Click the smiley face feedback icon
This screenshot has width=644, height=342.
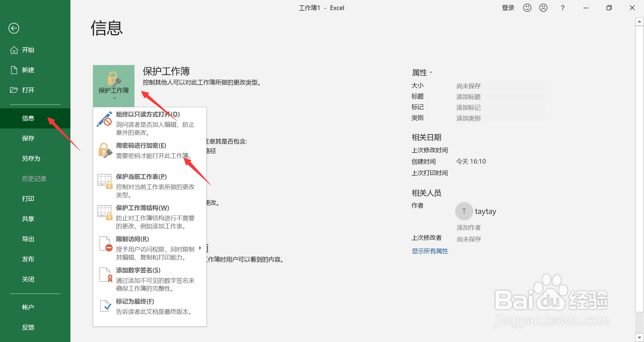pos(527,8)
